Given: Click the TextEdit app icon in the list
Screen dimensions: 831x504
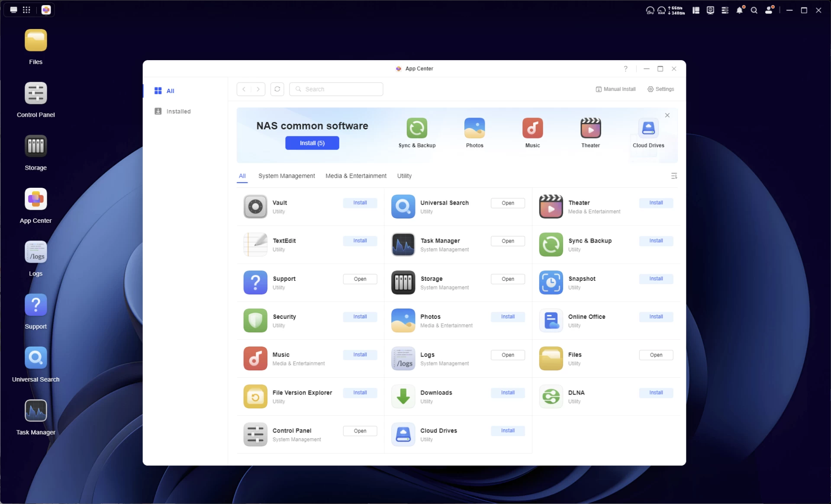Looking at the screenshot, I should tap(255, 245).
